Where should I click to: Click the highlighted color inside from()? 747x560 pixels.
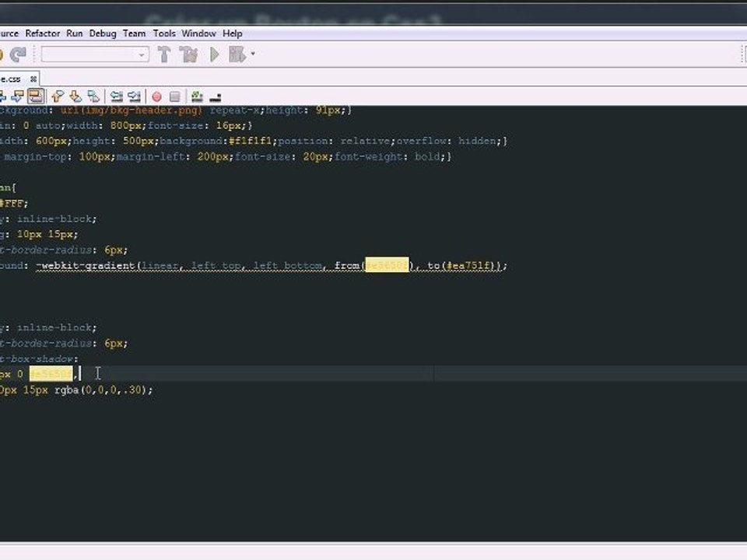[x=387, y=265]
